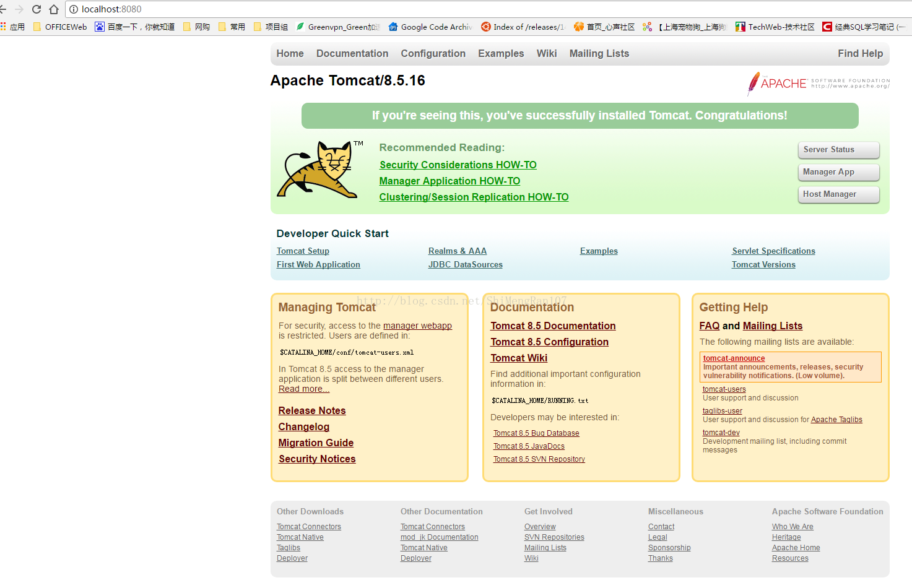912x588 pixels.
Task: Open Tomcat 8.5 JavaDocs link
Action: point(529,446)
